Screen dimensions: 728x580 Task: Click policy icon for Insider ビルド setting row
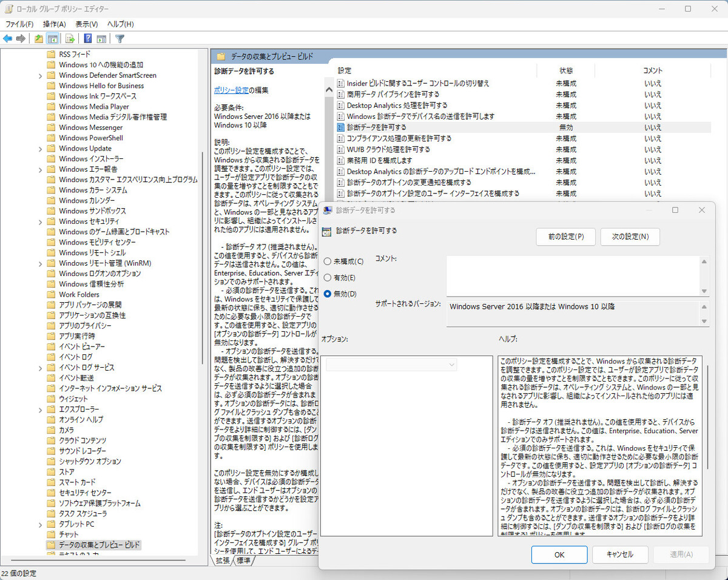click(341, 83)
